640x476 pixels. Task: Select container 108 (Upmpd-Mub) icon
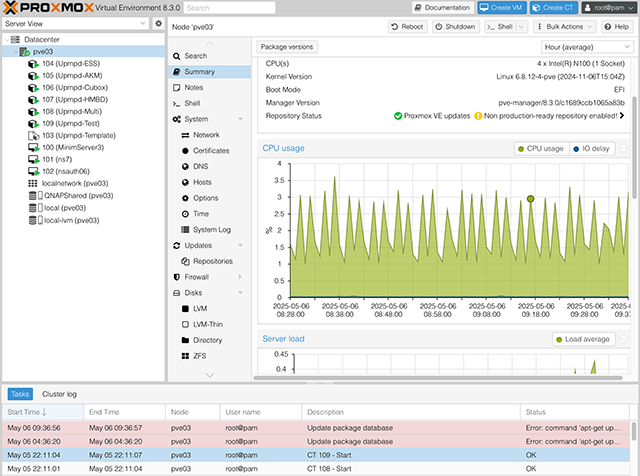33,111
